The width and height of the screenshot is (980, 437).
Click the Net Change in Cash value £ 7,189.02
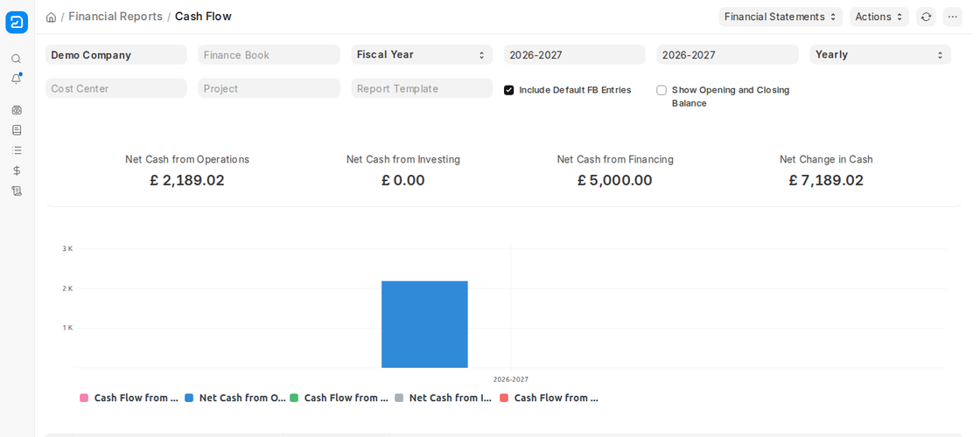pyautogui.click(x=826, y=180)
